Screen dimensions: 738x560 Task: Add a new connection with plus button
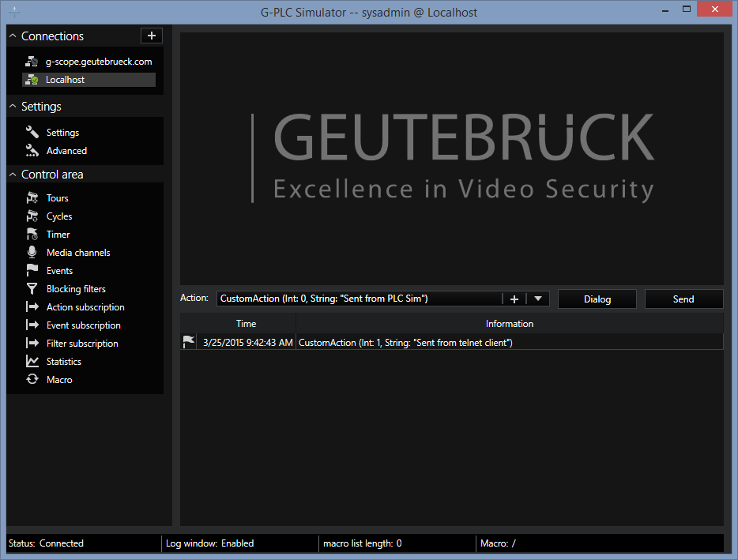pos(152,36)
